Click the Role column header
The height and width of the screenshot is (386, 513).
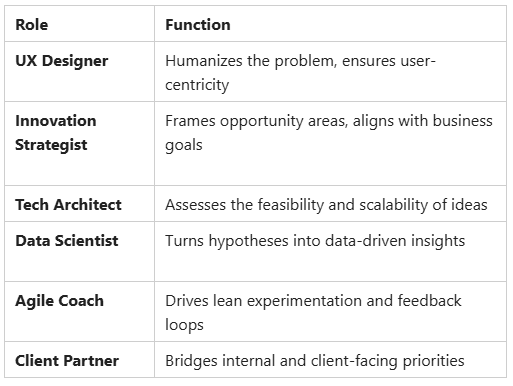tap(79, 24)
